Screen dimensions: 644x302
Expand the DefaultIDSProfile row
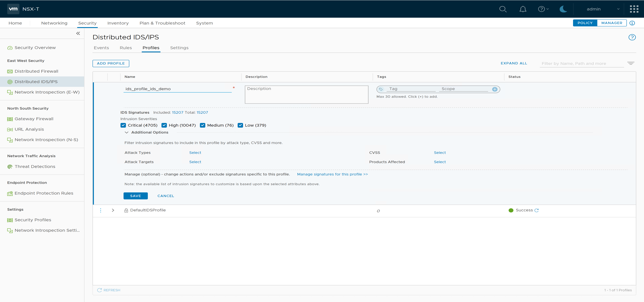coord(113,210)
